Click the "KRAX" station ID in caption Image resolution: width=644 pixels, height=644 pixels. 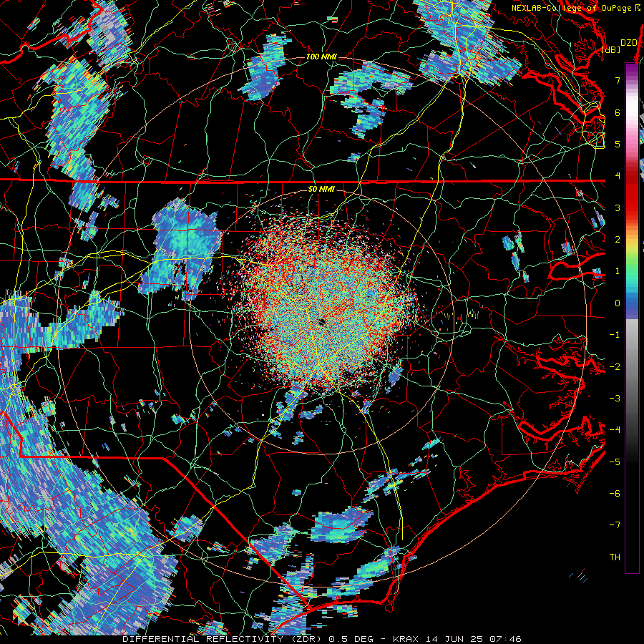click(x=405, y=639)
